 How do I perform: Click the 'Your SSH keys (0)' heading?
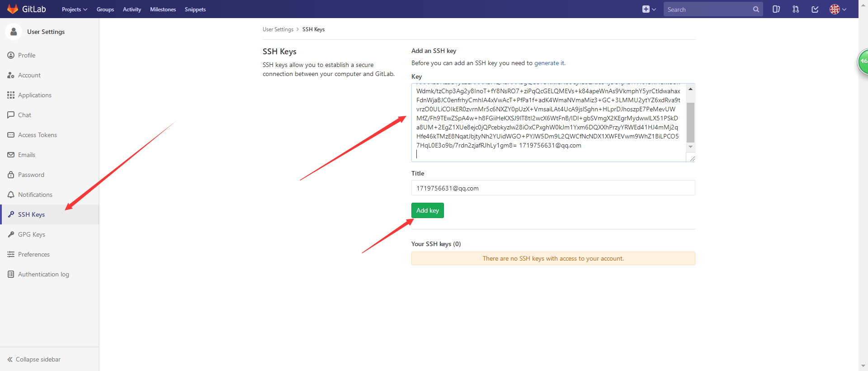pos(436,244)
